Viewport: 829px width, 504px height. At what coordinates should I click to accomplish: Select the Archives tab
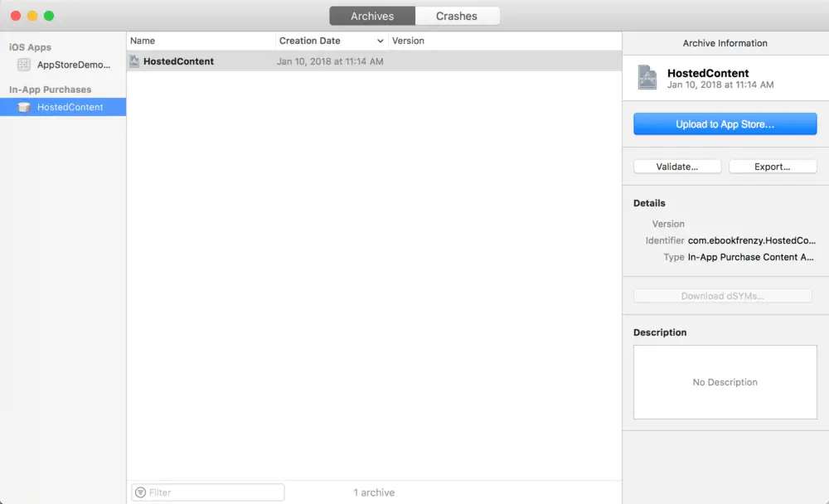[371, 16]
